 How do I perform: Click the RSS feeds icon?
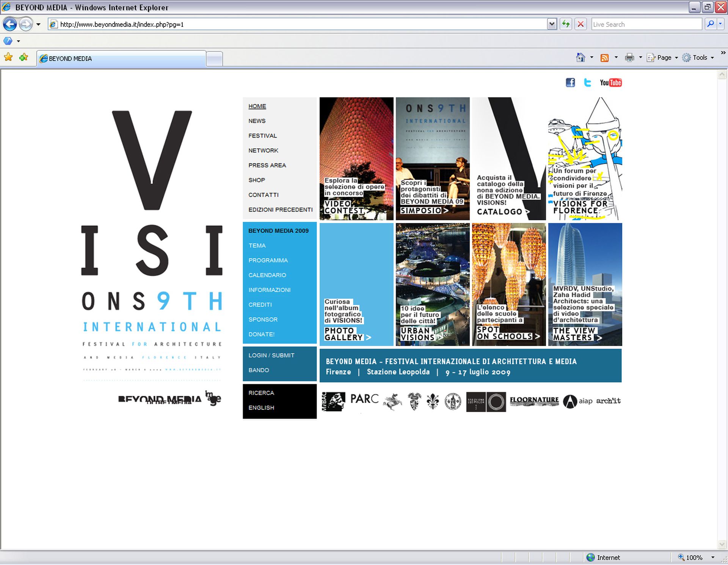pyautogui.click(x=604, y=58)
